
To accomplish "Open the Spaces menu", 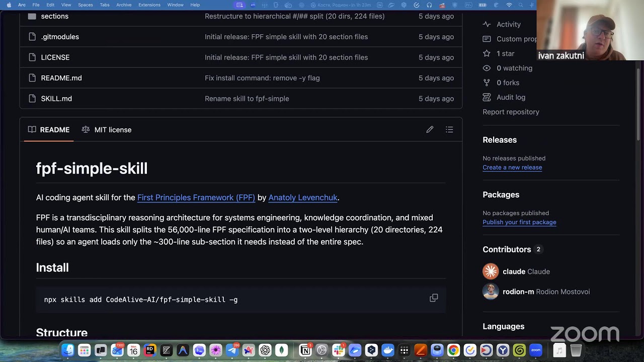I will click(86, 5).
